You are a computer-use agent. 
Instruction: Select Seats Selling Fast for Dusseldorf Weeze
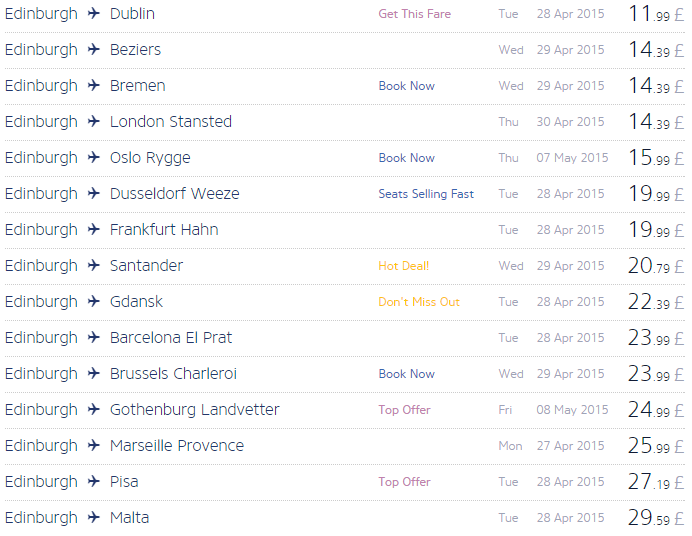[426, 194]
